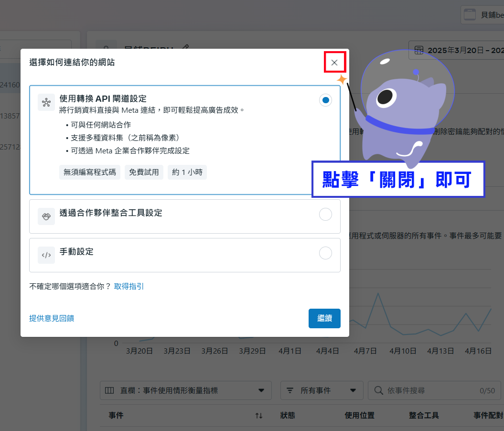
Task: Click the Conversions API gateway network icon
Action: click(46, 102)
